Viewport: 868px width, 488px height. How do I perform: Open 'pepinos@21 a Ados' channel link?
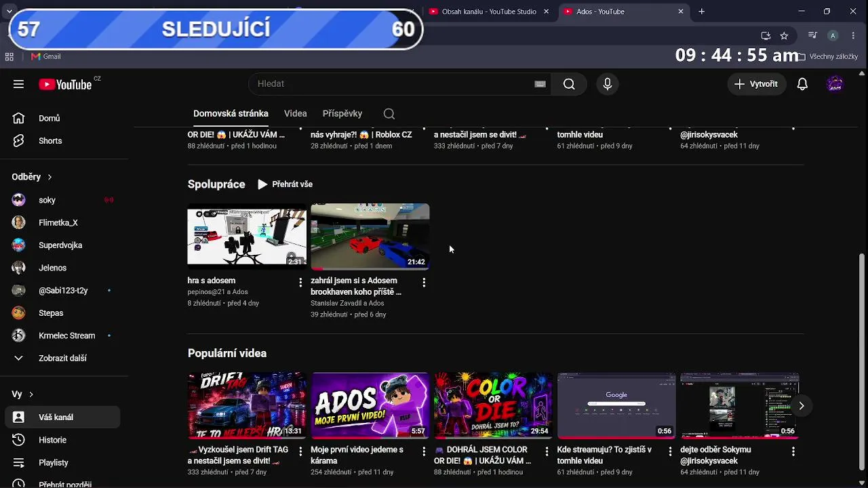[218, 292]
